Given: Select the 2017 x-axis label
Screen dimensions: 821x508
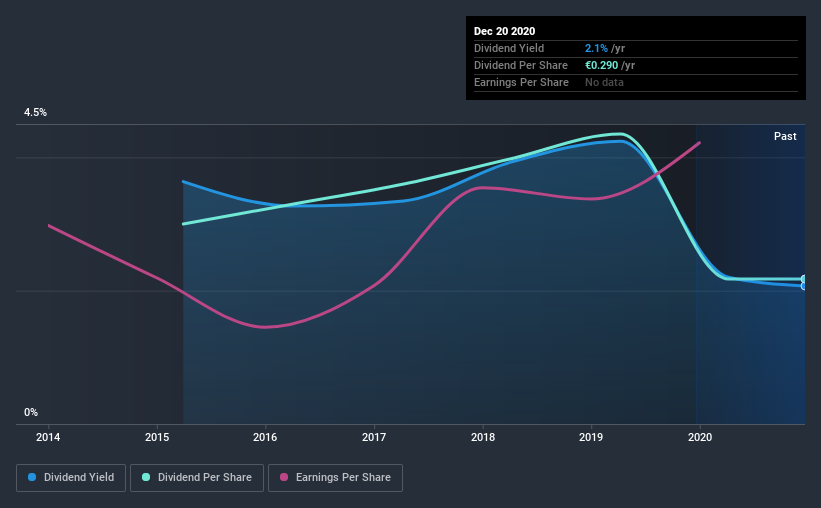Looking at the screenshot, I should point(374,437).
